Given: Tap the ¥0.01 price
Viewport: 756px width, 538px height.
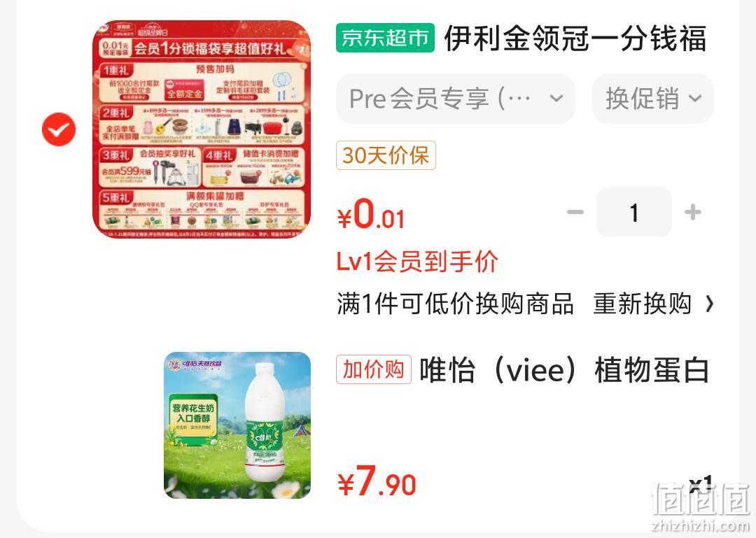Looking at the screenshot, I should click(371, 214).
